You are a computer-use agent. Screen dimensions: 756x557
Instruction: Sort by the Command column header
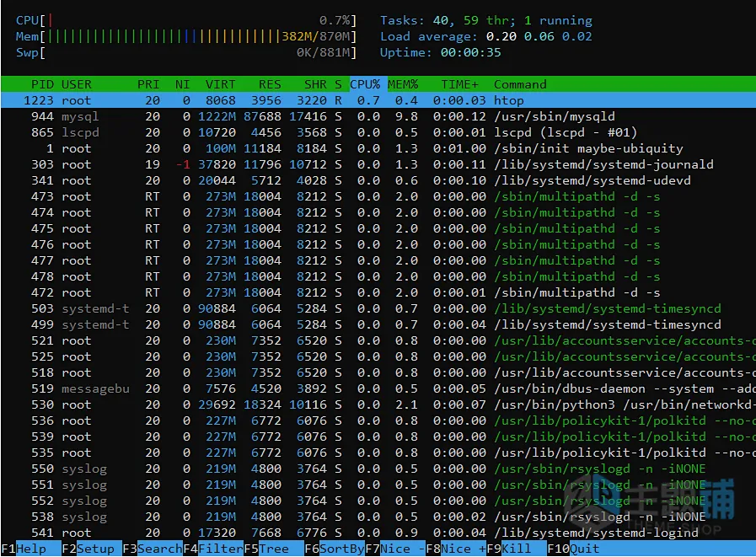coord(520,84)
